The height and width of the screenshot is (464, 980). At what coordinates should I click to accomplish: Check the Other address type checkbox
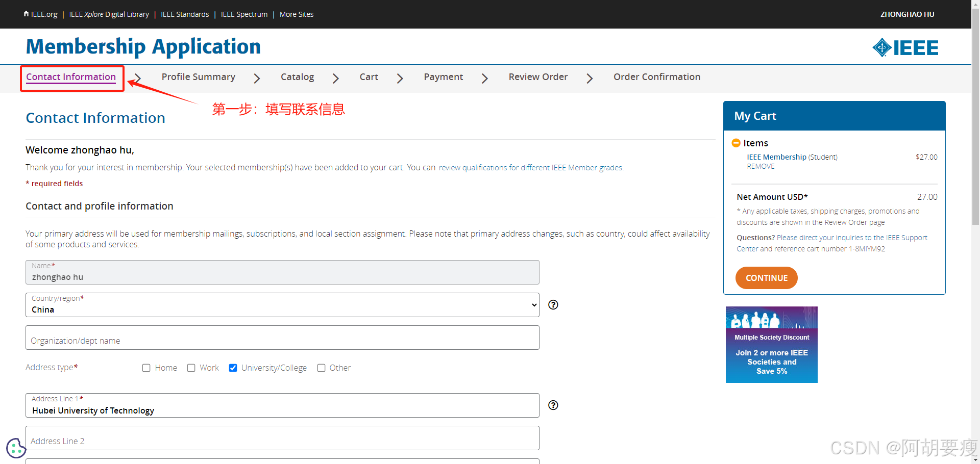[x=322, y=368]
